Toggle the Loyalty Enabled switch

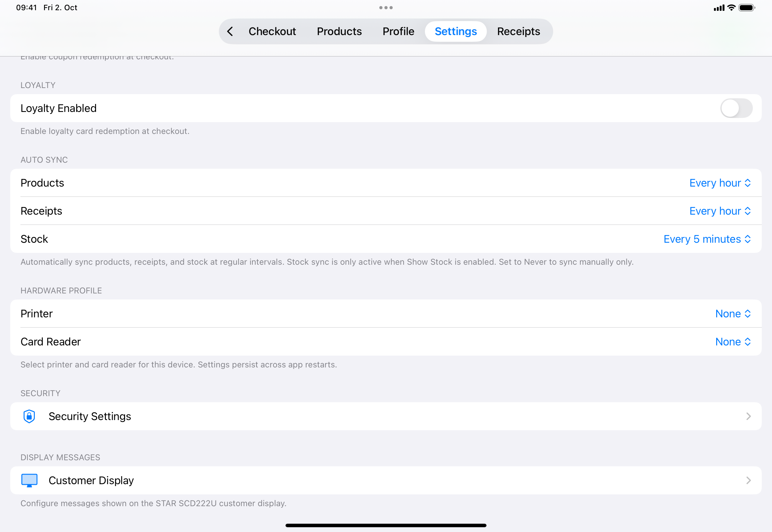(x=736, y=108)
